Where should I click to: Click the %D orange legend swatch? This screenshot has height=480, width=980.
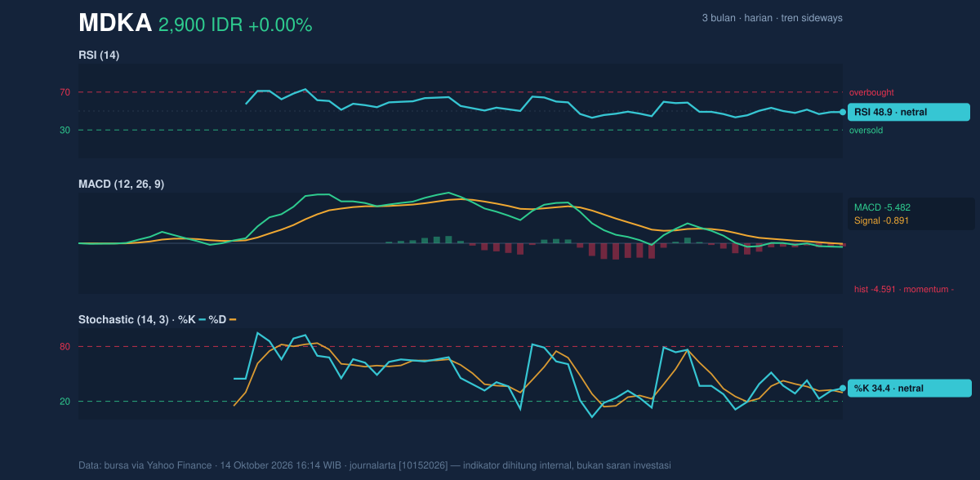233,320
